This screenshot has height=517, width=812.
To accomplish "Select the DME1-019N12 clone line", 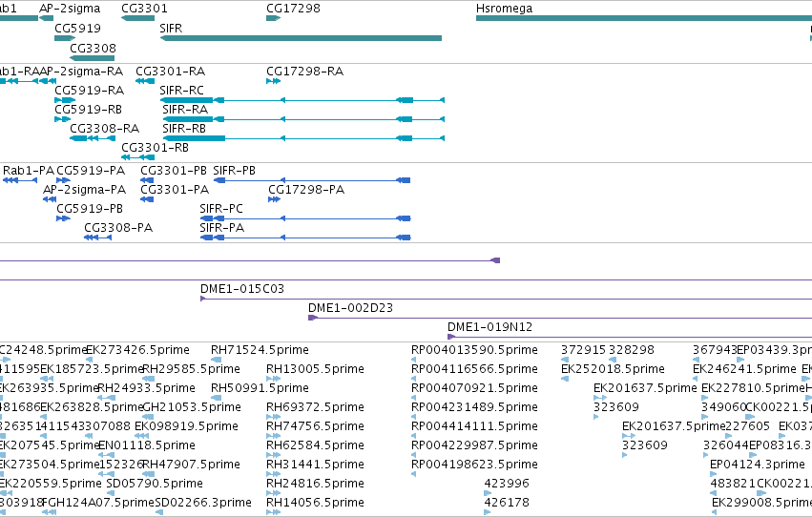I will tap(630, 337).
